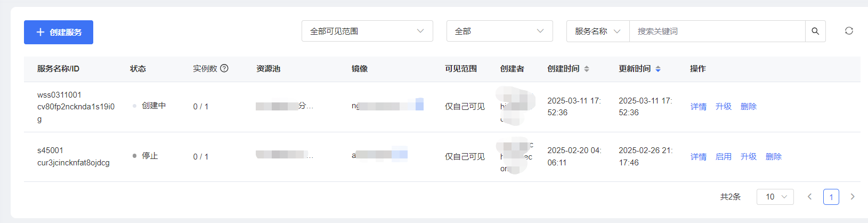Go to next page arrow
Screen dimensions: 868x223
coord(853,197)
